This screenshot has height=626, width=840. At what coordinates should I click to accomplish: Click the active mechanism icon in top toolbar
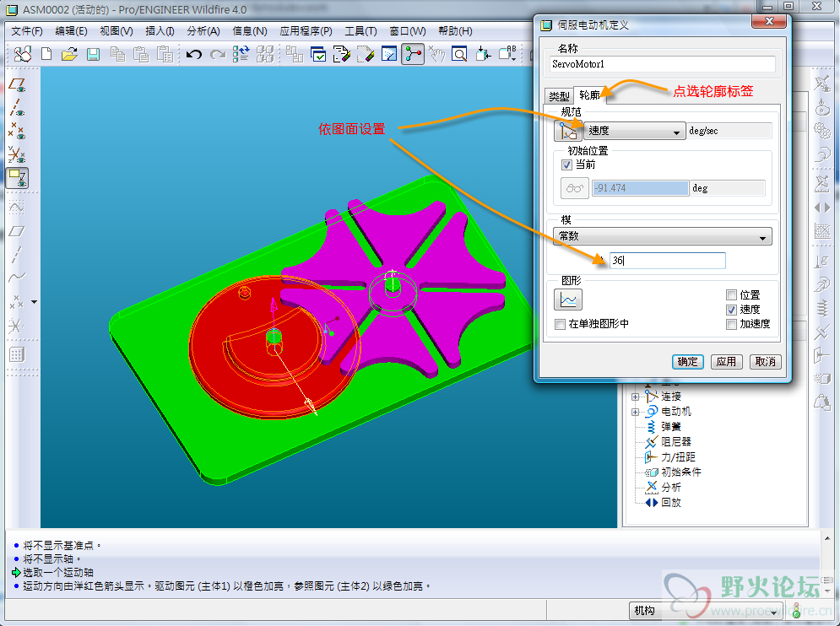pos(413,55)
